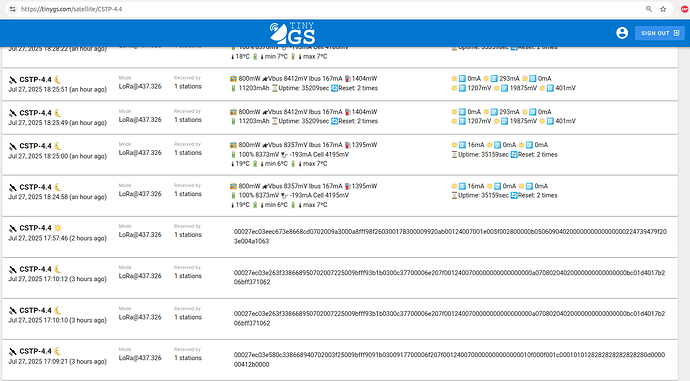The width and height of the screenshot is (690, 381).
Task: Click '1 stations' in the 18:24:58 packet
Action: (188, 194)
